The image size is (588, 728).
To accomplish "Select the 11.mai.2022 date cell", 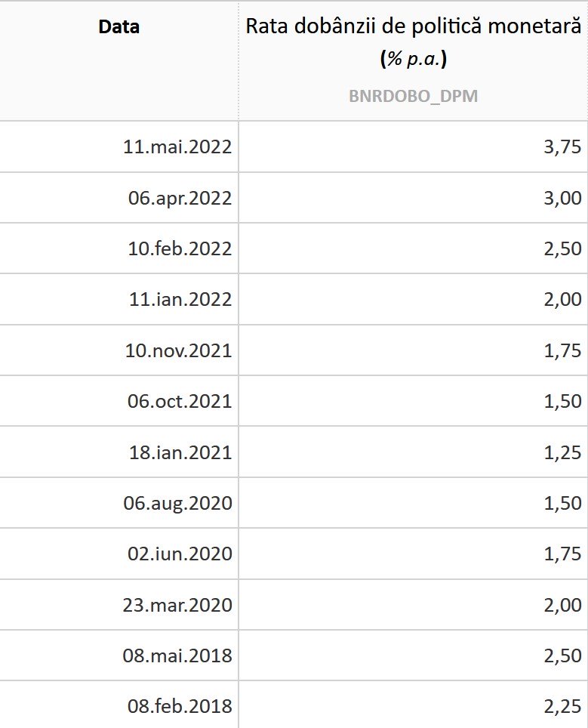I will pos(177,147).
